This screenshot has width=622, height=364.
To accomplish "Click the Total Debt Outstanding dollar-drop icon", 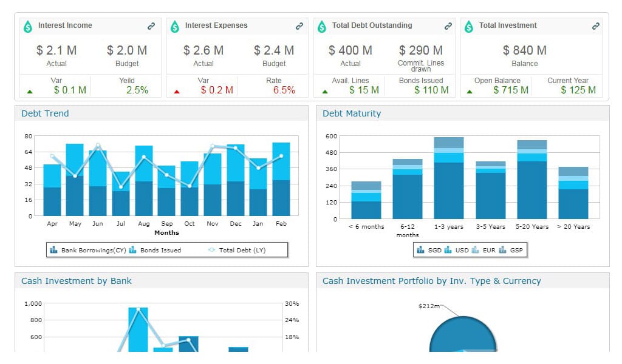I will coord(322,27).
